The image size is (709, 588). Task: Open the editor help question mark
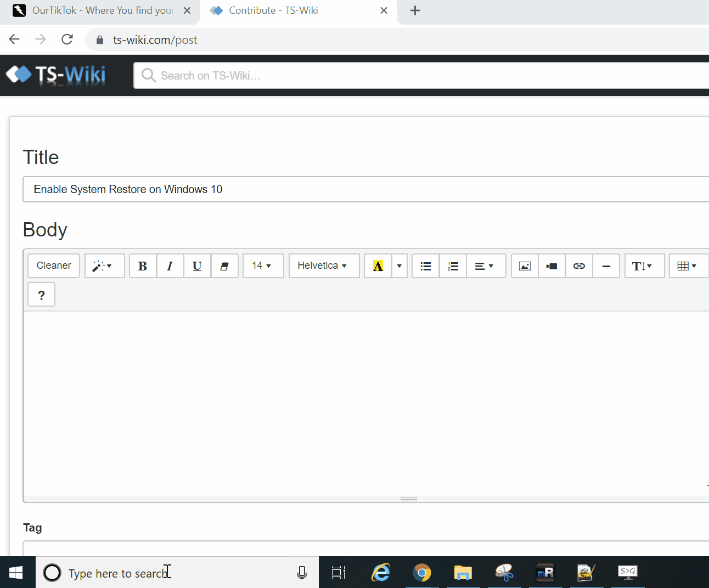tap(41, 295)
